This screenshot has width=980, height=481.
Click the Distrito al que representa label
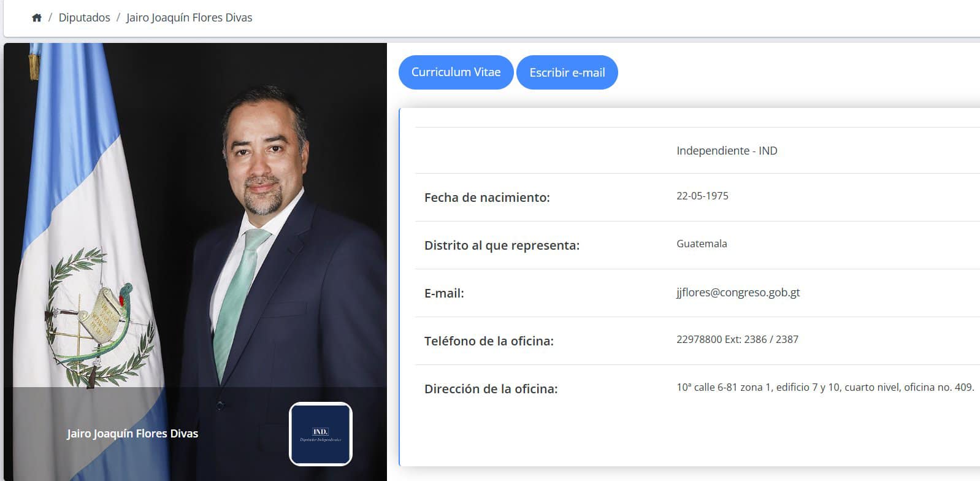click(502, 245)
